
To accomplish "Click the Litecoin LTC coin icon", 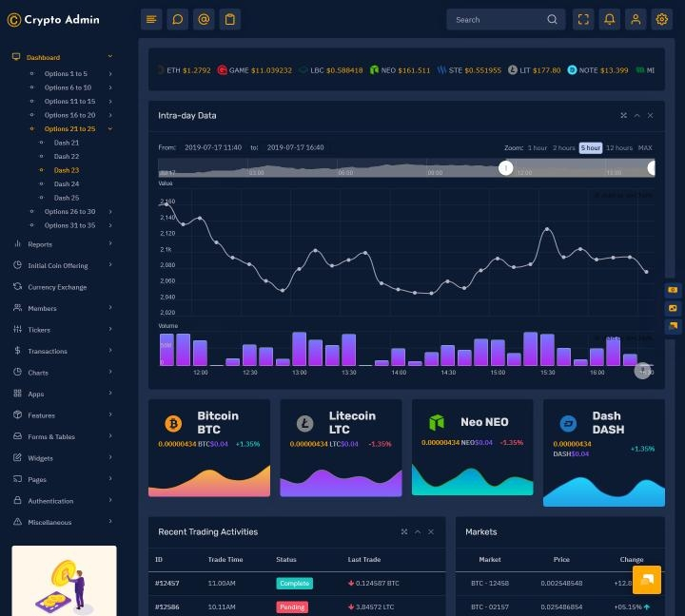I will (305, 423).
